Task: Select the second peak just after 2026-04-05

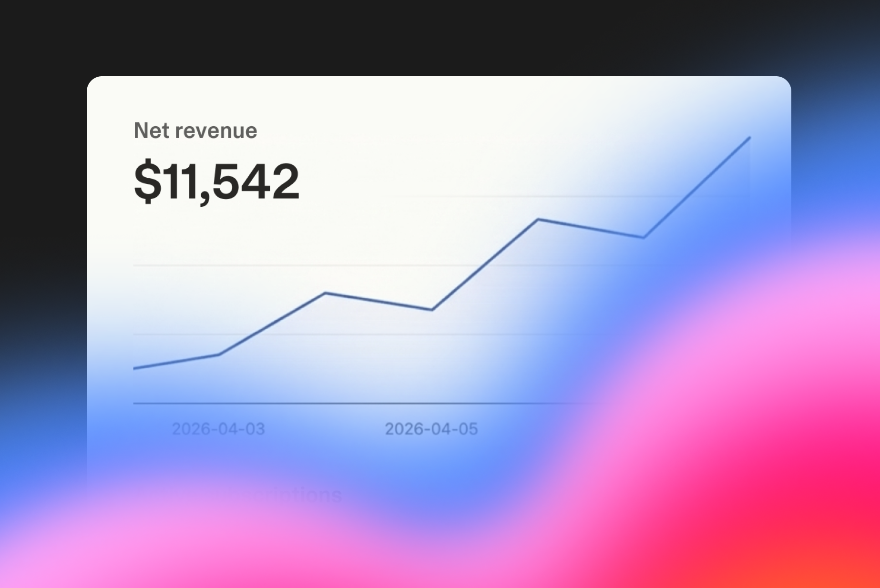Action: (538, 219)
